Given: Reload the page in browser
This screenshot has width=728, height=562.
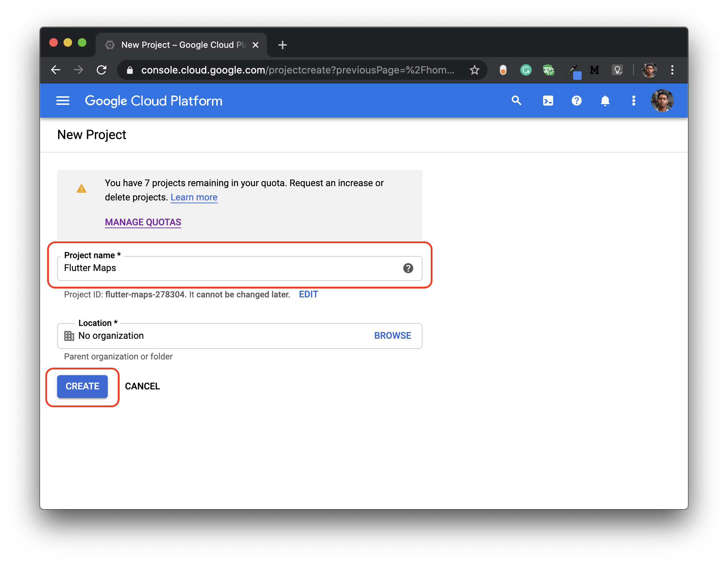Looking at the screenshot, I should [102, 70].
